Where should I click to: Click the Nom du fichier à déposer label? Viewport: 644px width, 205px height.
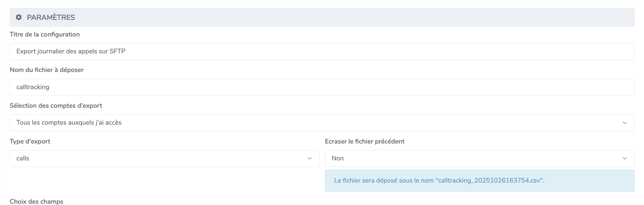(47, 70)
